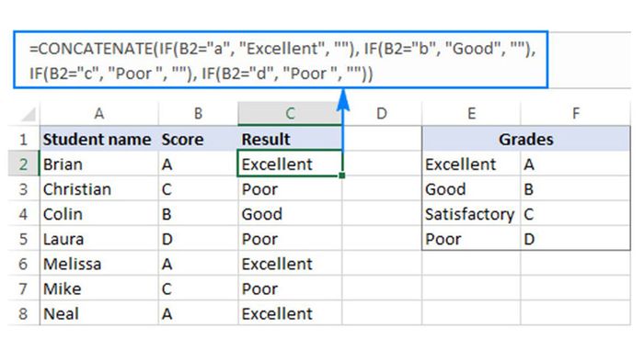Click Melissa's Excellent result cell
This screenshot has width=644, height=362.
[290, 264]
